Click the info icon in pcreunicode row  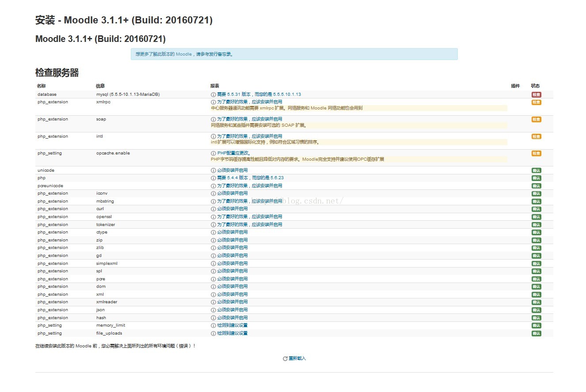213,186
